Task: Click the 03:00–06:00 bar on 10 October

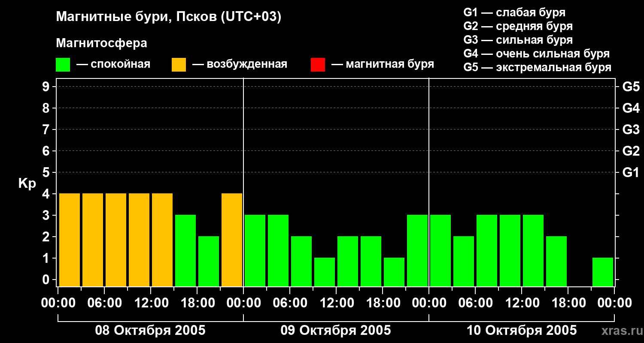Action: [464, 261]
